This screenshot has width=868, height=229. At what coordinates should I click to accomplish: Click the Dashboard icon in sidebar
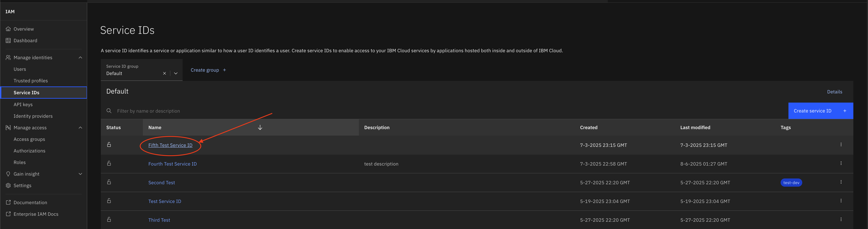tap(8, 40)
